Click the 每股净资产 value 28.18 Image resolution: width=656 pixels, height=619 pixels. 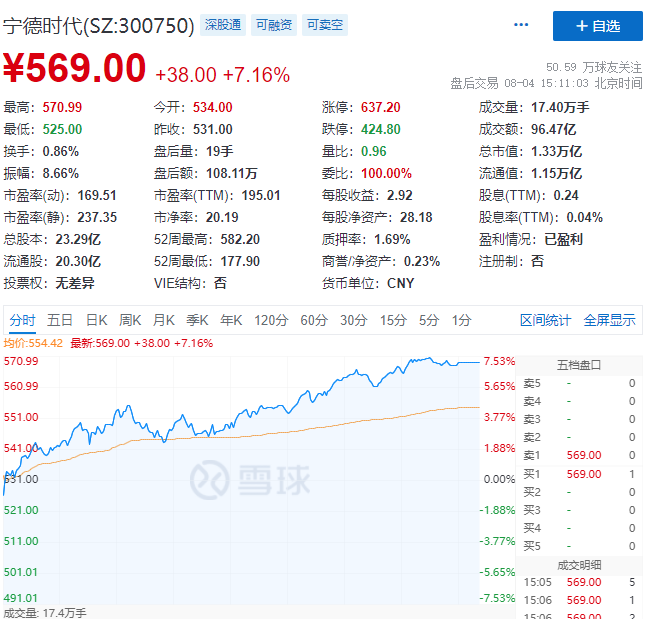pyautogui.click(x=416, y=217)
